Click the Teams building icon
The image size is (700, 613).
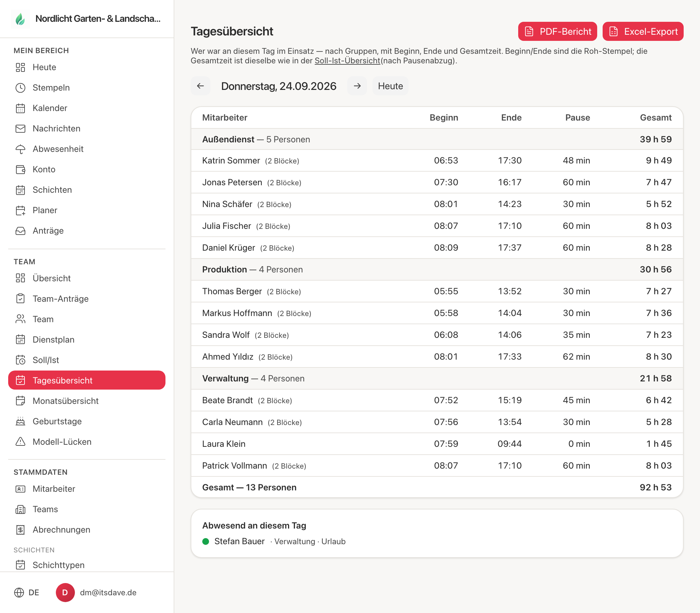[20, 509]
